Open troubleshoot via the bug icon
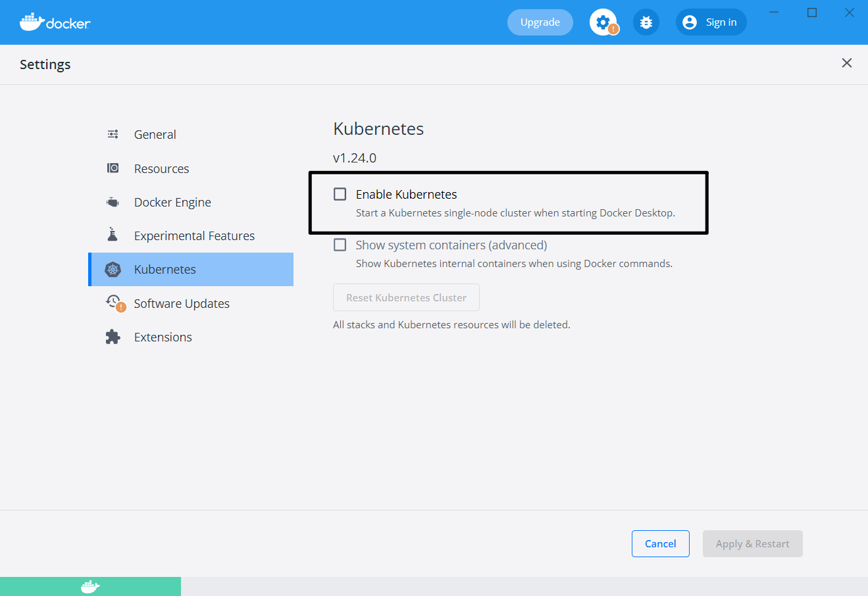Image resolution: width=868 pixels, height=596 pixels. click(646, 22)
